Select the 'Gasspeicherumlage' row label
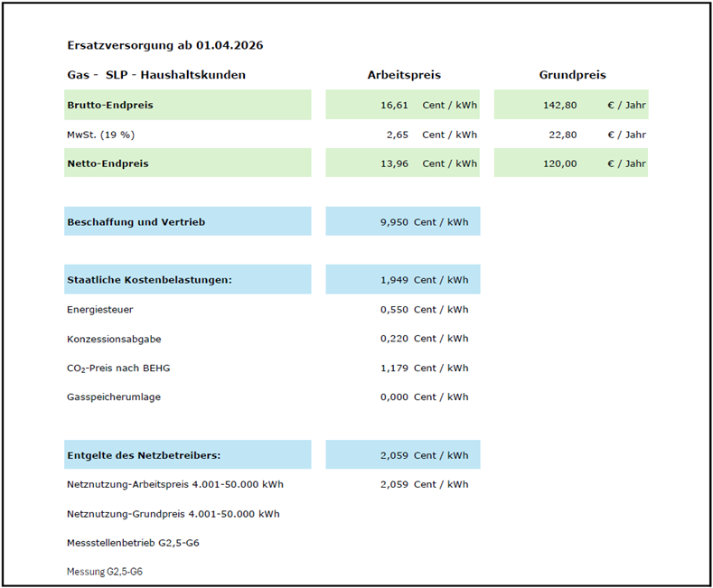713x588 pixels. 114,397
